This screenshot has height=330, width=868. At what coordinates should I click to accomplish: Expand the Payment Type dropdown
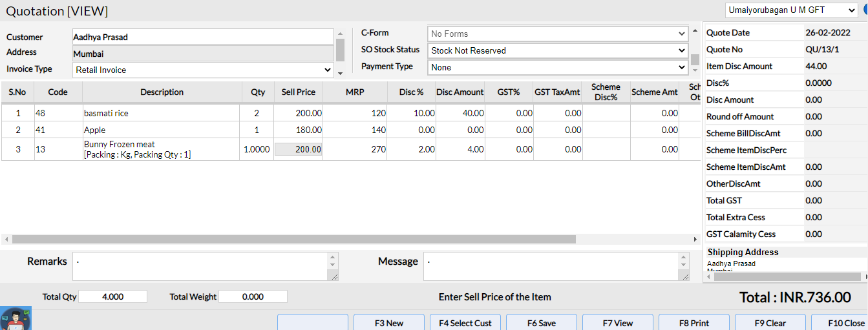coord(557,67)
